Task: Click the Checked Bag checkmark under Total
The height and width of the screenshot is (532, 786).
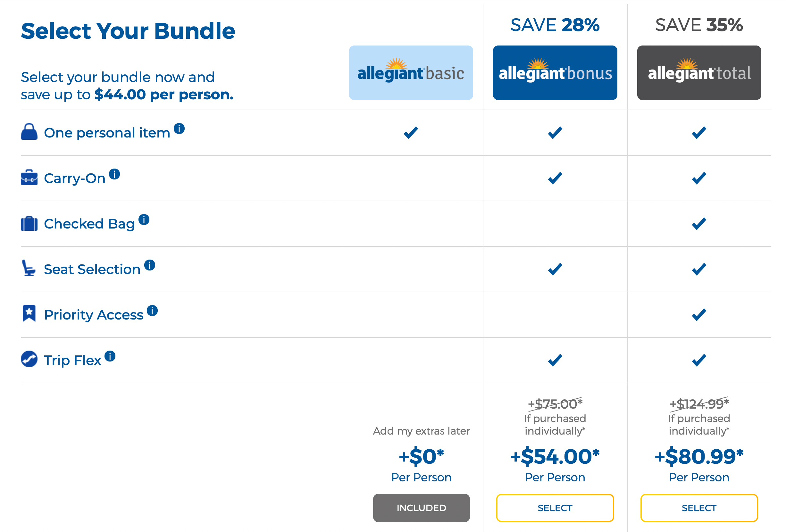Action: pos(699,224)
